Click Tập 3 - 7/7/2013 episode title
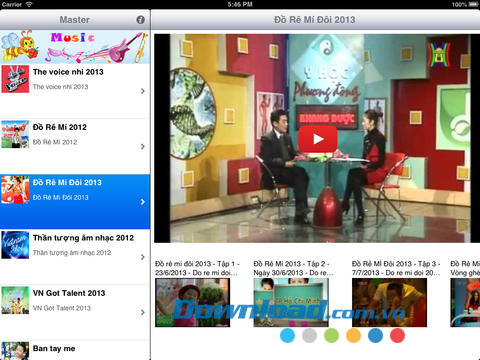This screenshot has width=480, height=360. tap(396, 268)
